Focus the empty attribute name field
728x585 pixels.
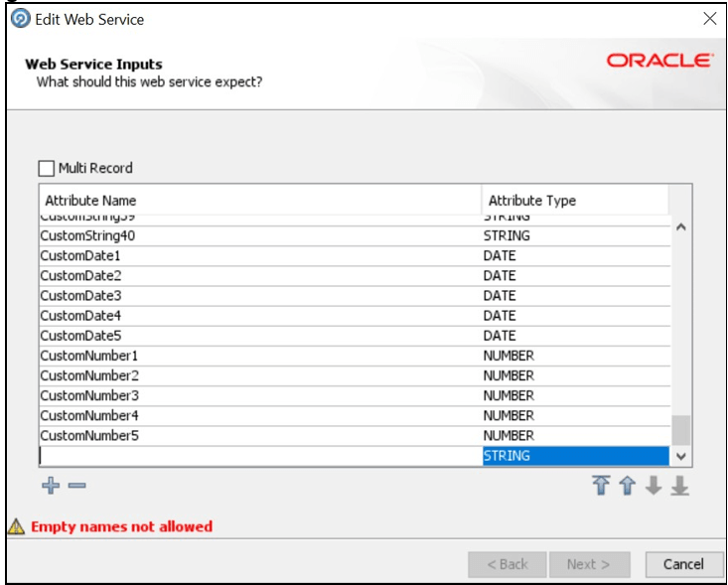pos(261,456)
